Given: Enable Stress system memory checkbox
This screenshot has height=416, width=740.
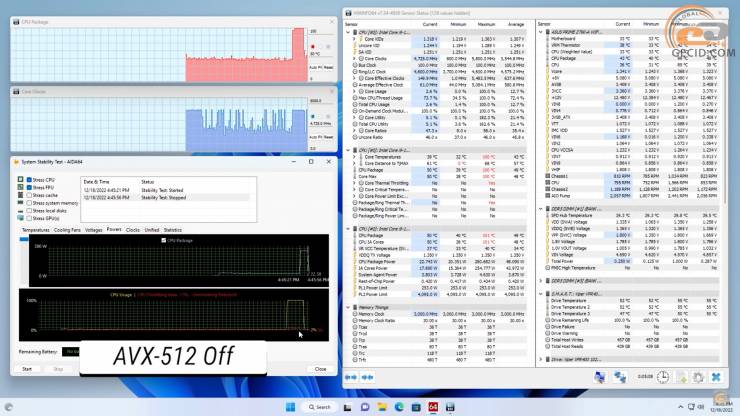Looking at the screenshot, I should (x=29, y=203).
